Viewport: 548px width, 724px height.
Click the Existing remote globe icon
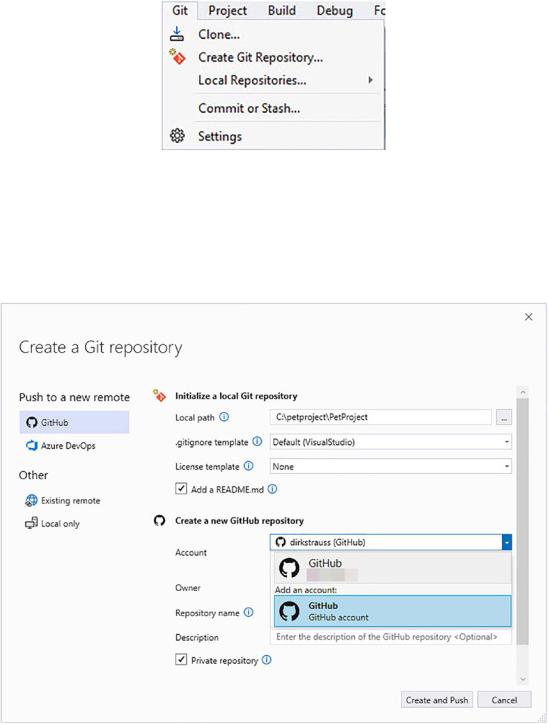(x=31, y=501)
